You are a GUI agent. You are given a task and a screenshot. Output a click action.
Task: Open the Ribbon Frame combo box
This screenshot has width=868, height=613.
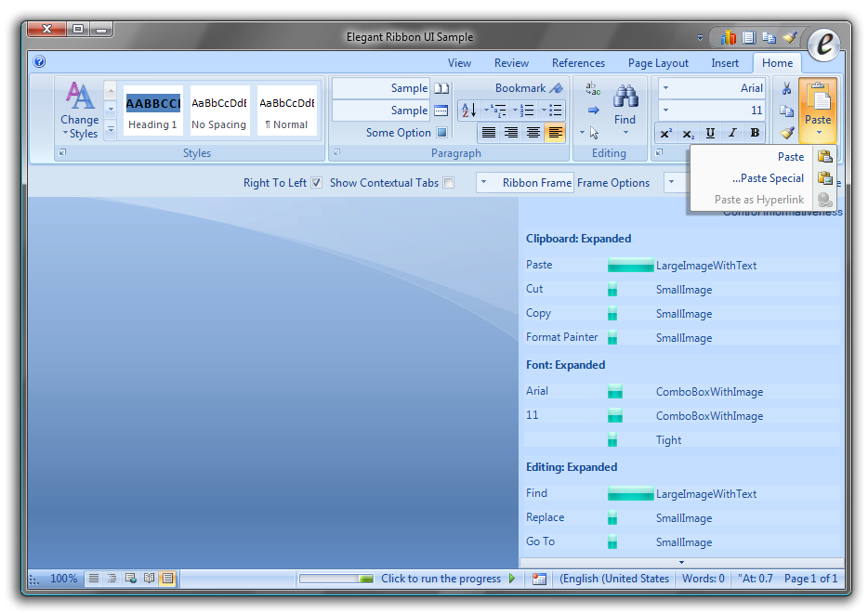[x=525, y=183]
